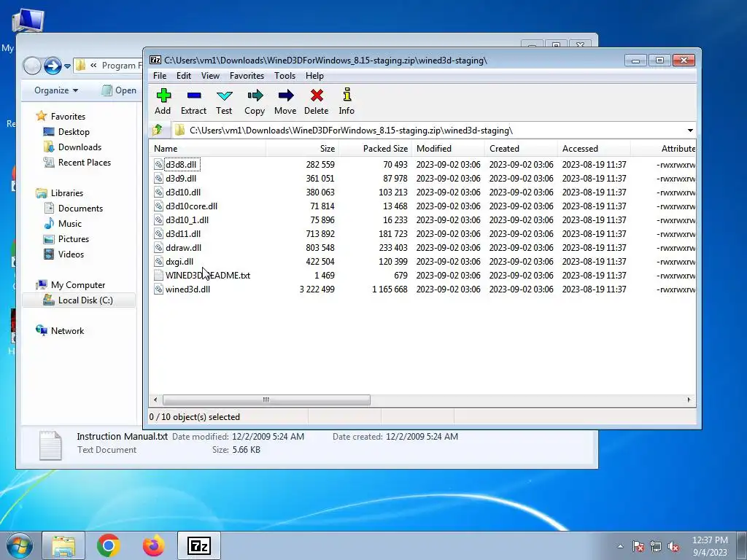
Task: Click the Show desktop button
Action: point(741,545)
